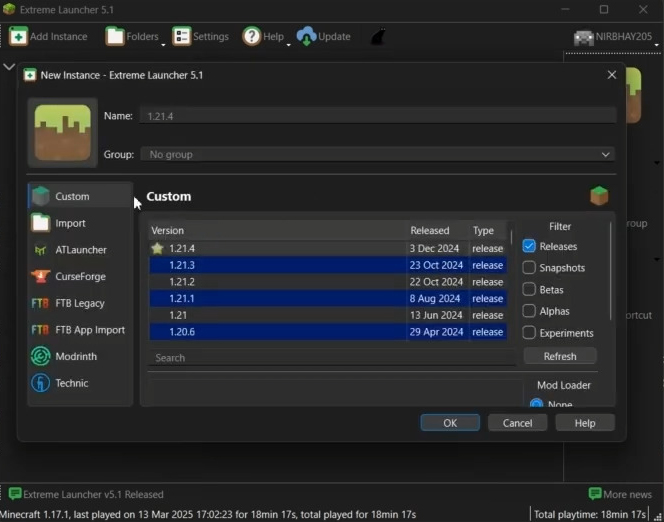The width and height of the screenshot is (664, 522).
Task: Click the grass block instance icon
Action: [63, 133]
